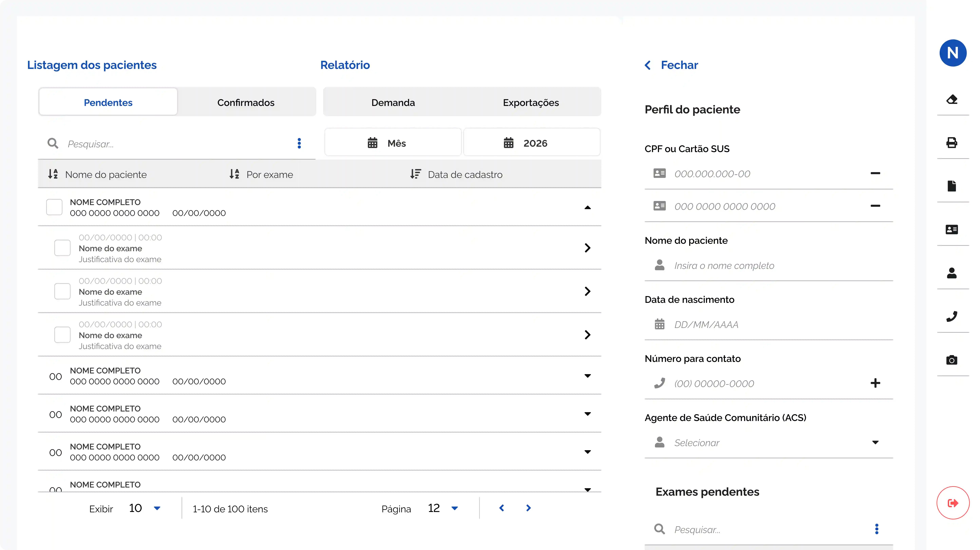
Task: Add phone number with plus icon
Action: pyautogui.click(x=875, y=383)
